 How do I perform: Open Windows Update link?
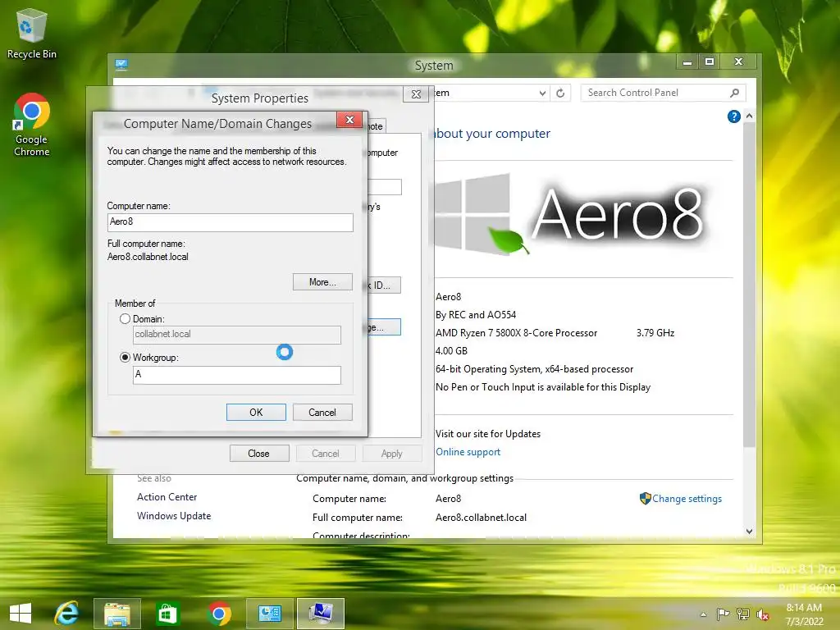pyautogui.click(x=174, y=515)
